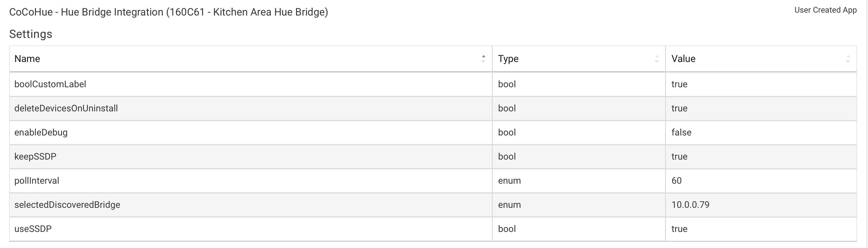Image resolution: width=868 pixels, height=248 pixels.
Task: Click the 10.0.0.79 bridge value cell
Action: point(761,205)
